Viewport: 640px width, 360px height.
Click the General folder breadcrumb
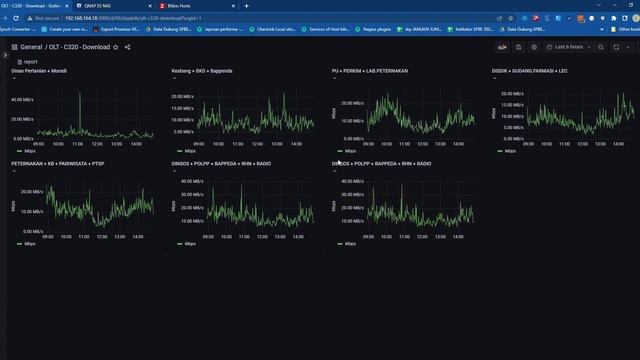[31, 47]
